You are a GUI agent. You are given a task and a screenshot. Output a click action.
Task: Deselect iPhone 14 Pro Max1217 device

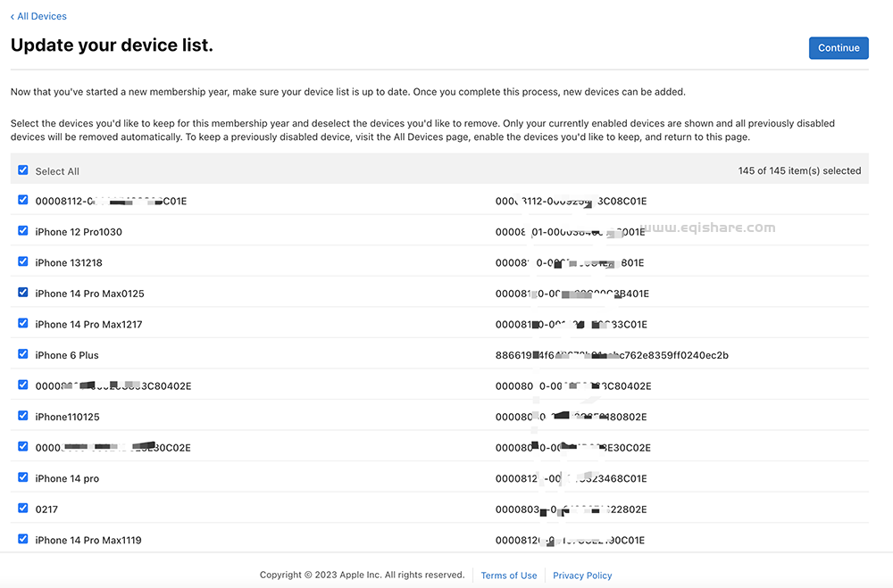coord(23,324)
